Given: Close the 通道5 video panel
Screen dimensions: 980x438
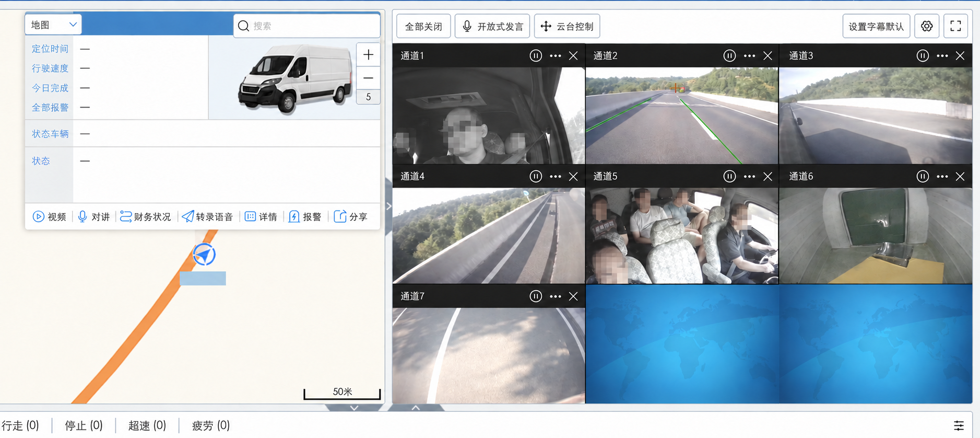Looking at the screenshot, I should point(768,176).
